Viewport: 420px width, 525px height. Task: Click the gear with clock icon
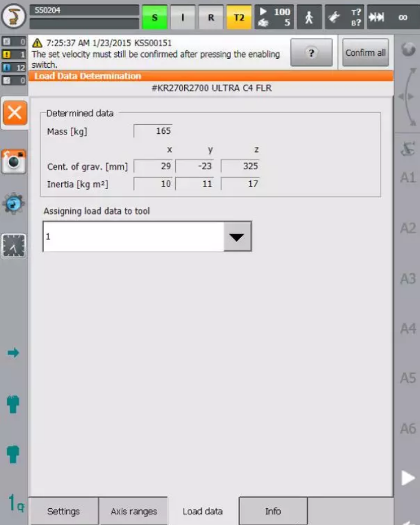(x=14, y=204)
